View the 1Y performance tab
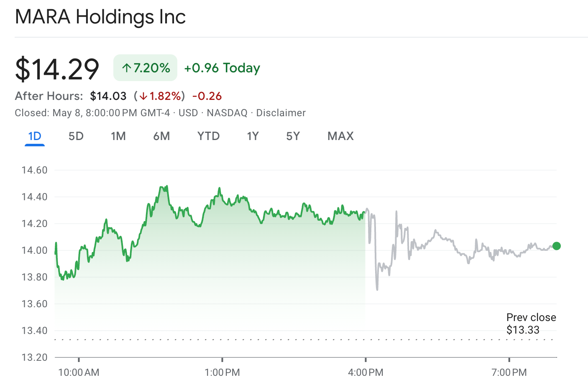 [253, 136]
